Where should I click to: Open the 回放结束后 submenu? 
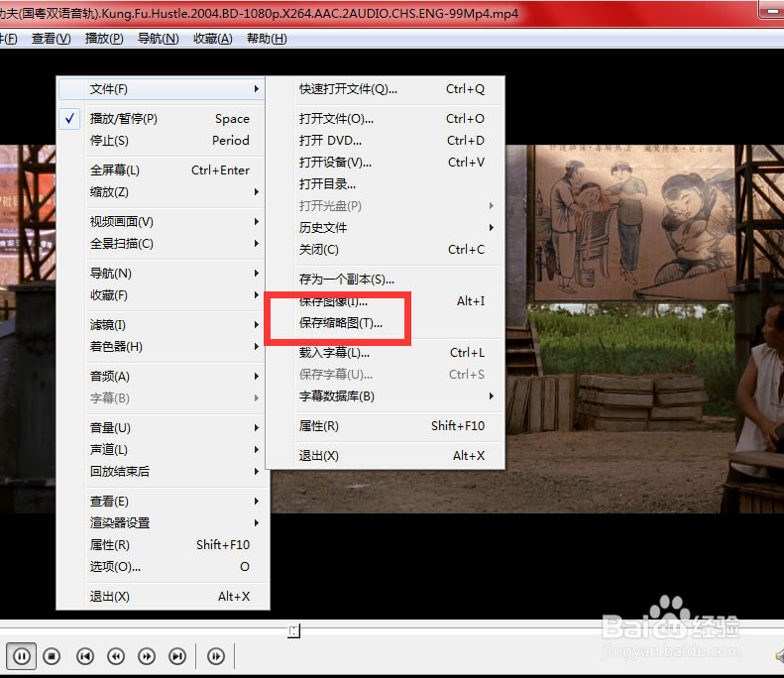(162, 472)
